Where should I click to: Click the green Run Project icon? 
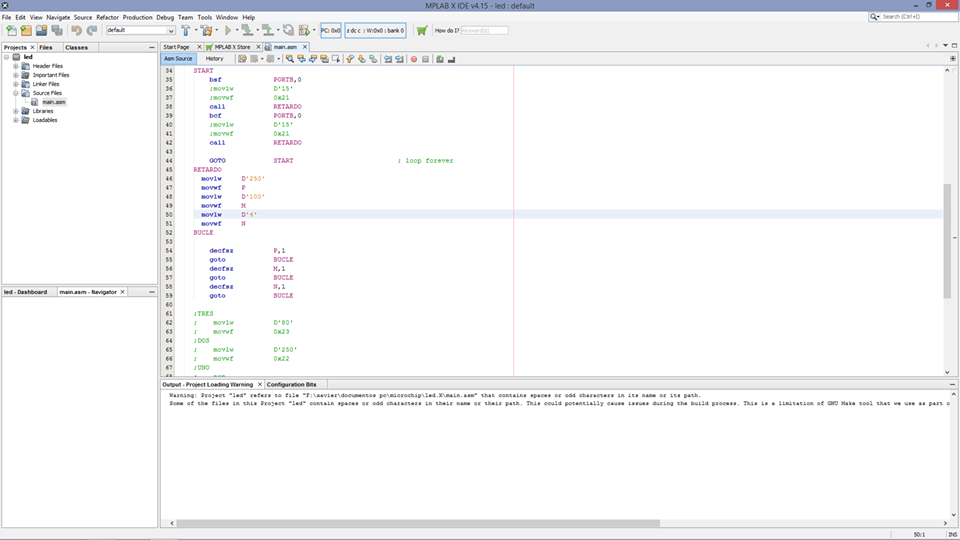pos(228,30)
